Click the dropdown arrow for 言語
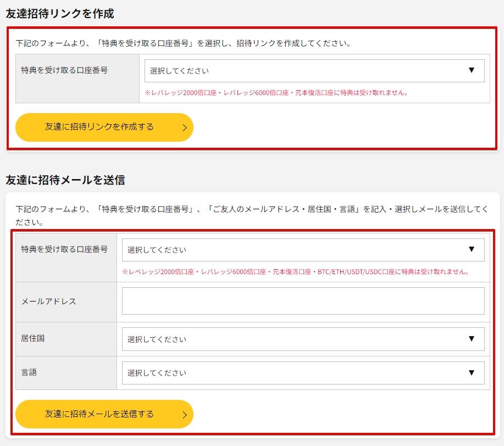This screenshot has width=504, height=446. point(473,373)
